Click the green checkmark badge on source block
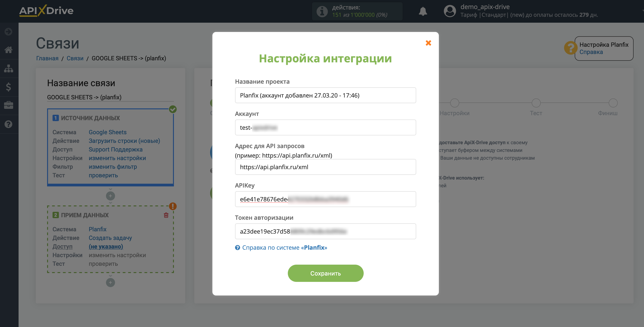 click(173, 109)
